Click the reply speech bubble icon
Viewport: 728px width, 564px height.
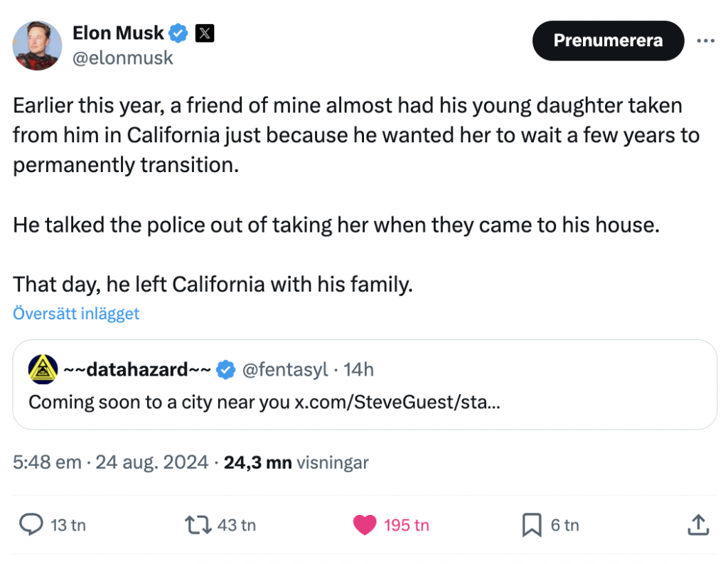point(31,525)
